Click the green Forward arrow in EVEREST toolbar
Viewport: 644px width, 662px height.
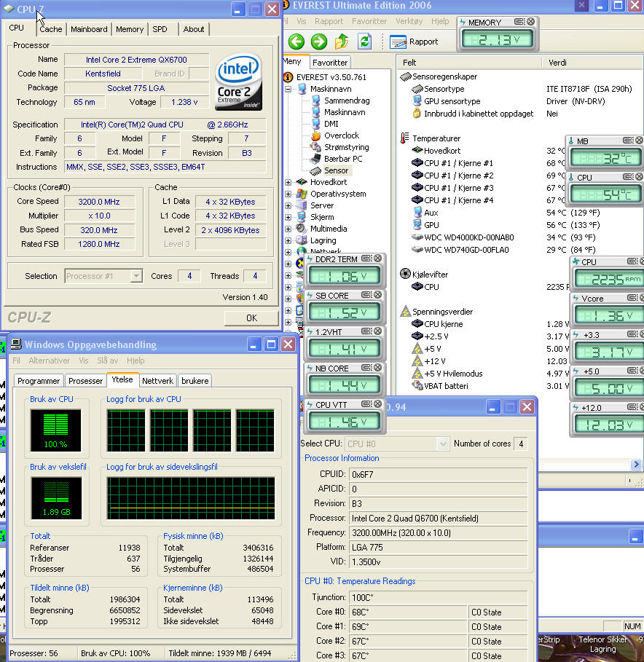[319, 42]
